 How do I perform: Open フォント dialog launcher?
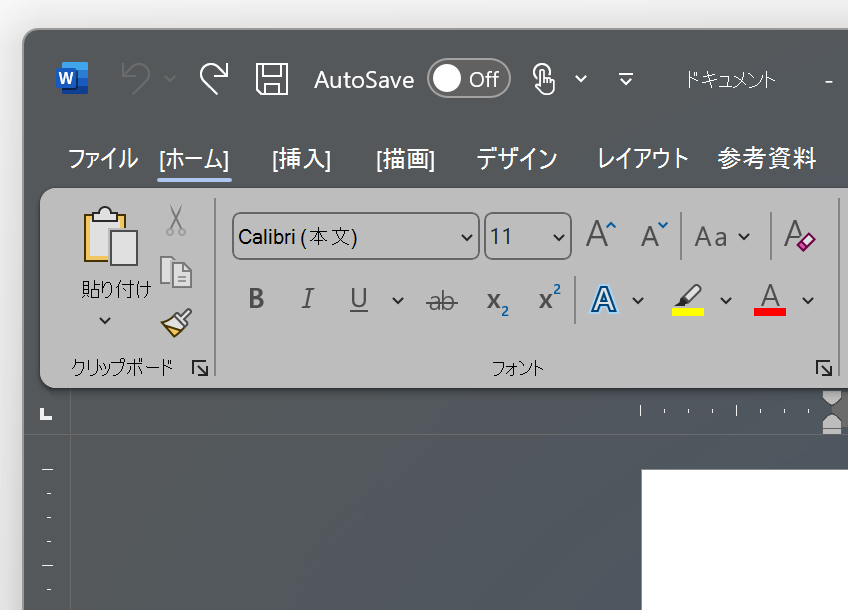(824, 368)
